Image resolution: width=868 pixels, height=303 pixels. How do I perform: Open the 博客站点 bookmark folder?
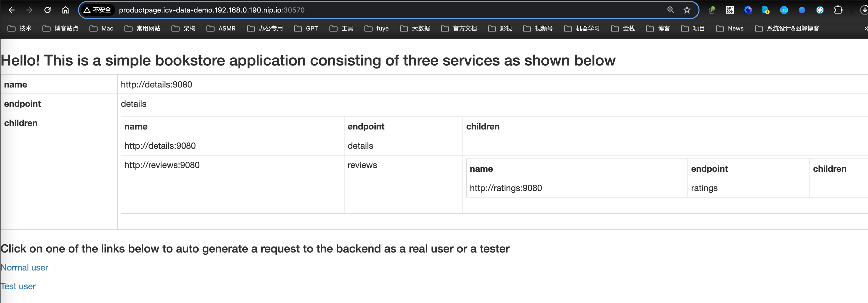(x=61, y=29)
